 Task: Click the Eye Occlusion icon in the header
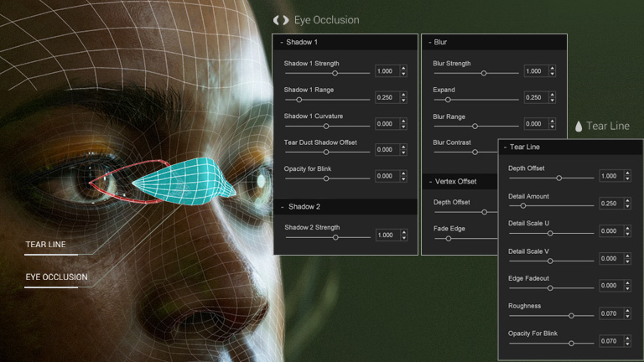[281, 19]
